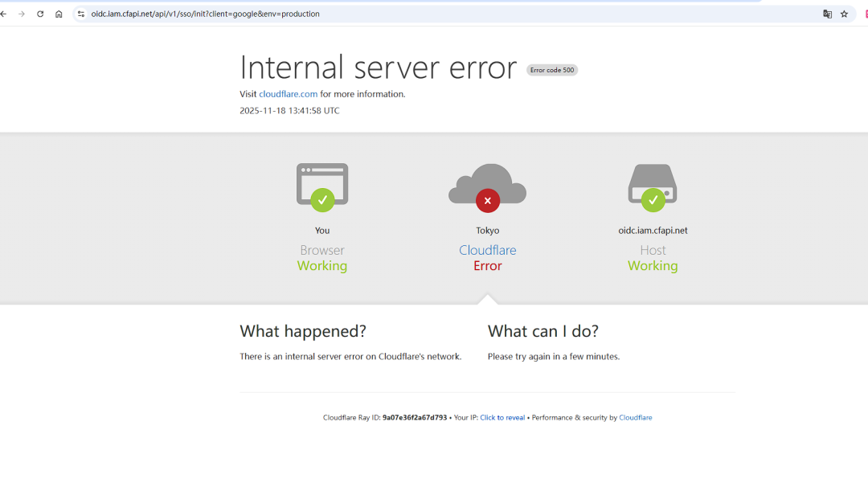Click 'Please try again in a few minutes.'
Viewport: 868px width, 483px height.
pyautogui.click(x=554, y=357)
